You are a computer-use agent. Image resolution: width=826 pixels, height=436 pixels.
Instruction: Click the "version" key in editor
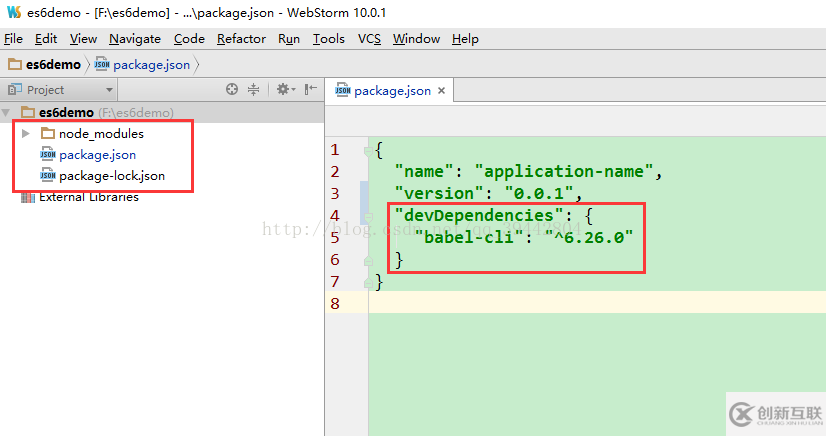[x=439, y=193]
